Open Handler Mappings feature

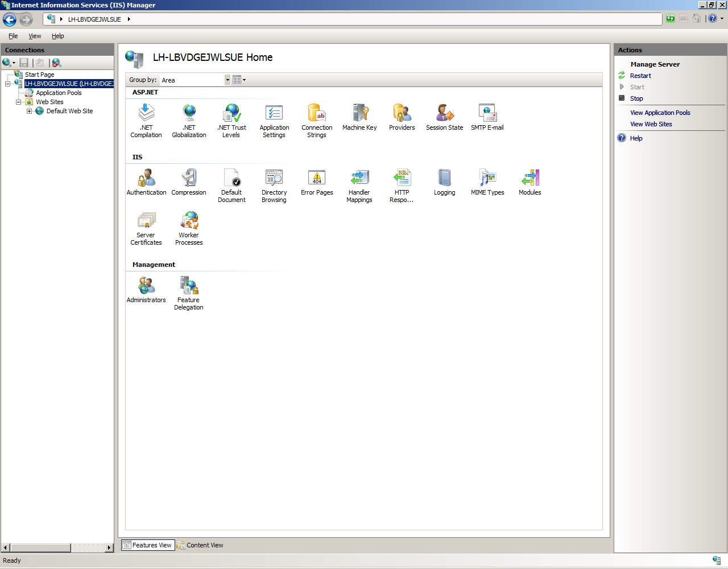359,185
